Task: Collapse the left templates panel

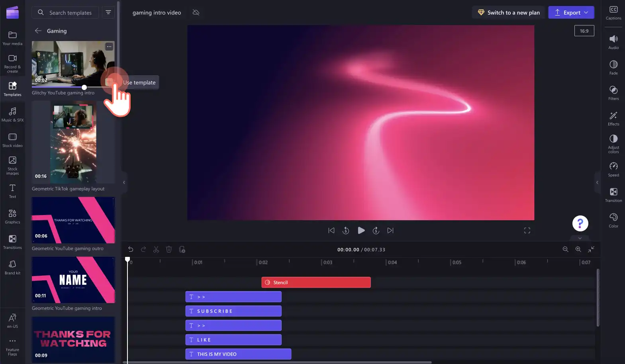Action: point(124,182)
